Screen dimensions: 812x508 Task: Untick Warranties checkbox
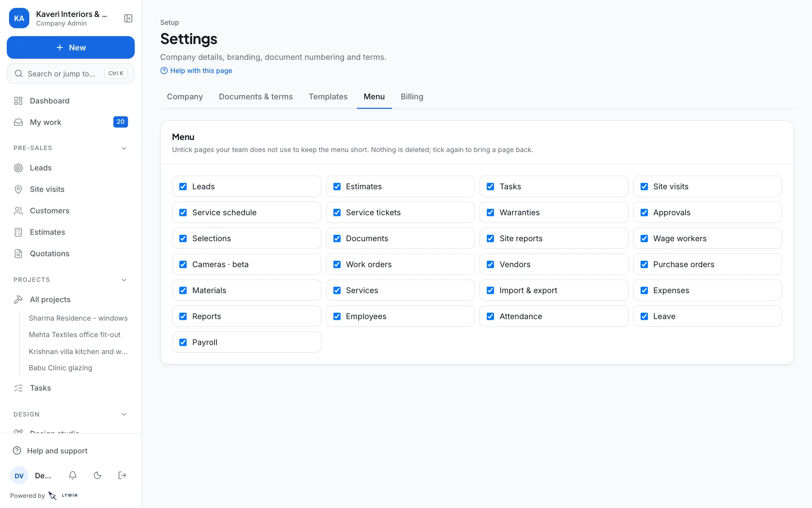pyautogui.click(x=490, y=213)
